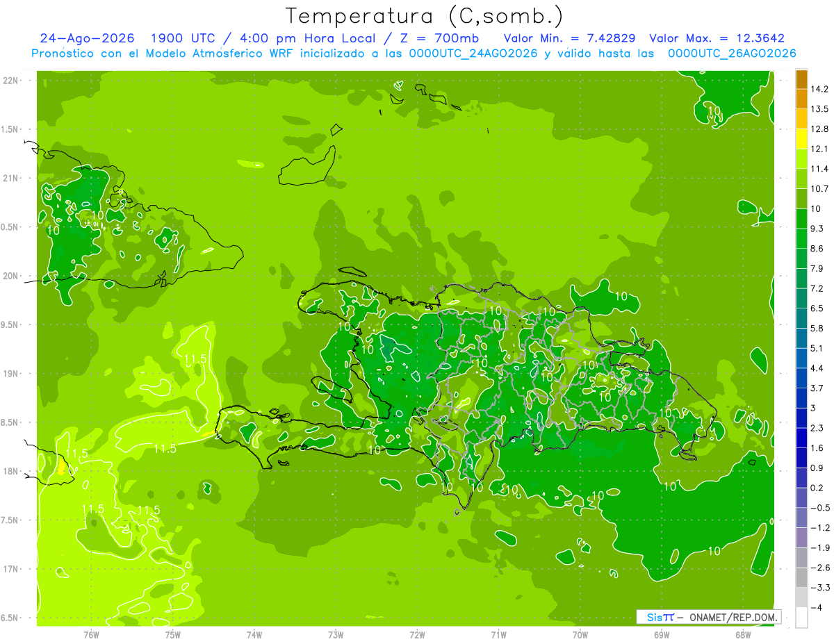
Task: Click the '19N' latitude axis label
Action: (x=10, y=374)
